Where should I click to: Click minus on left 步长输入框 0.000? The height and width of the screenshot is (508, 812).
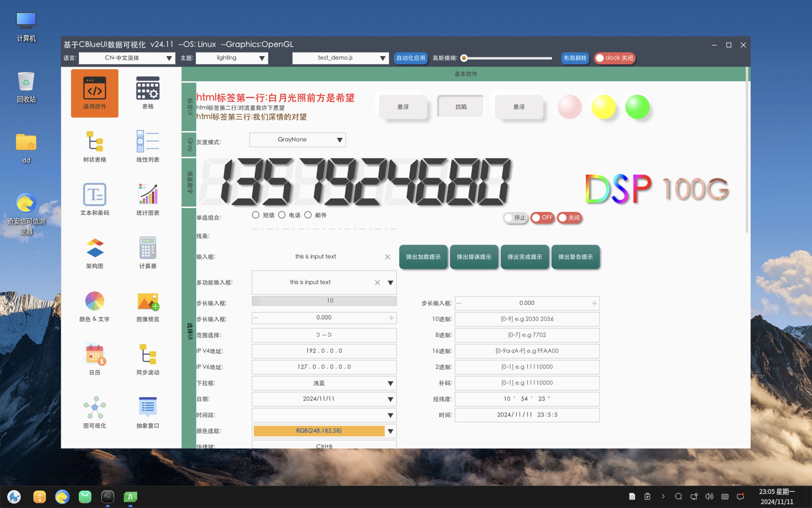pyautogui.click(x=256, y=318)
